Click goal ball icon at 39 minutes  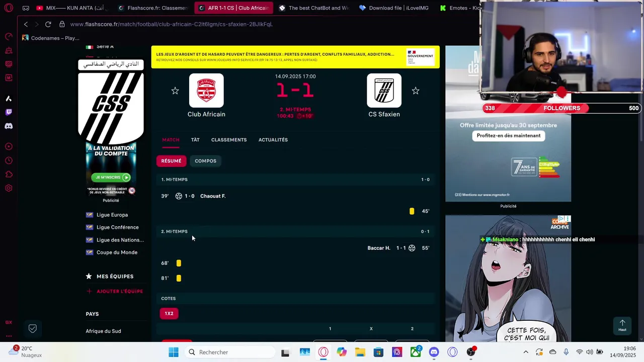(179, 196)
